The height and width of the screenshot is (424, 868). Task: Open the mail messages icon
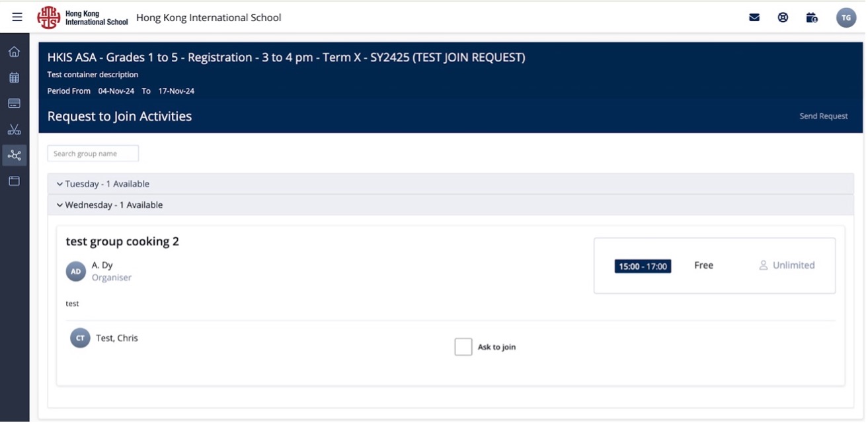(x=754, y=18)
